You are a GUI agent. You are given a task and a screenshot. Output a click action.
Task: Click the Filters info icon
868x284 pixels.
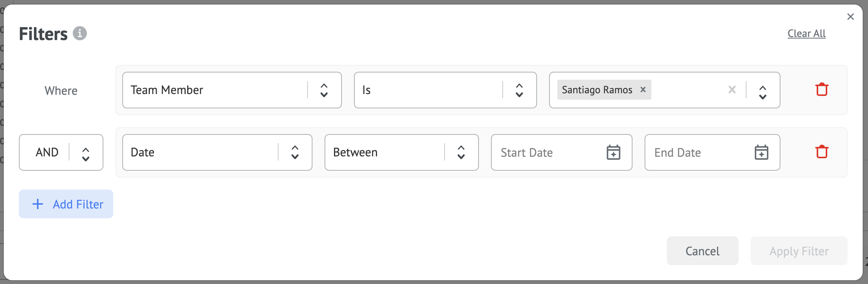(80, 34)
